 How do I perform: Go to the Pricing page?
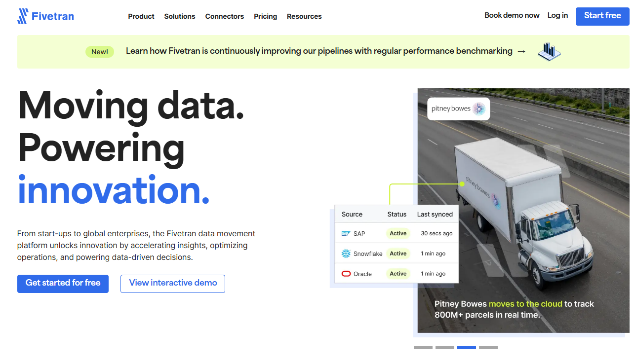click(265, 16)
